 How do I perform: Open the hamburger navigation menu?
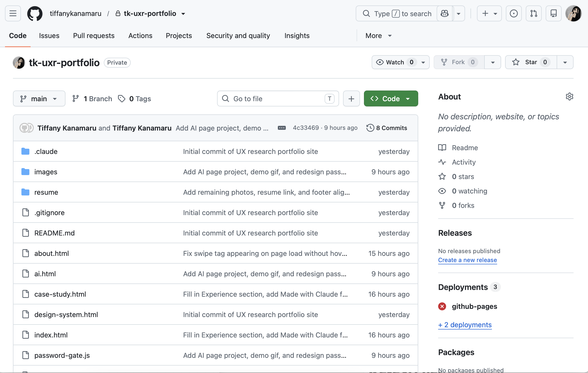coord(13,13)
